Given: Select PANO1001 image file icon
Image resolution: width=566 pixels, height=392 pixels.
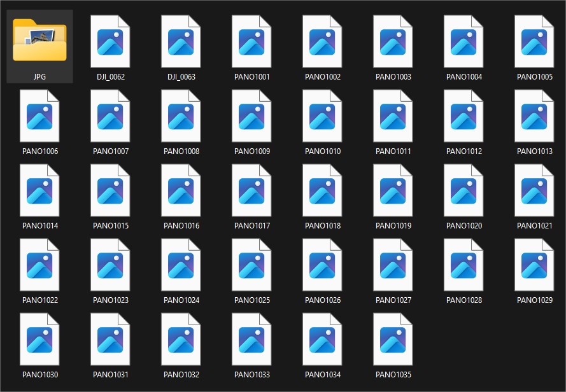Looking at the screenshot, I should [x=251, y=41].
